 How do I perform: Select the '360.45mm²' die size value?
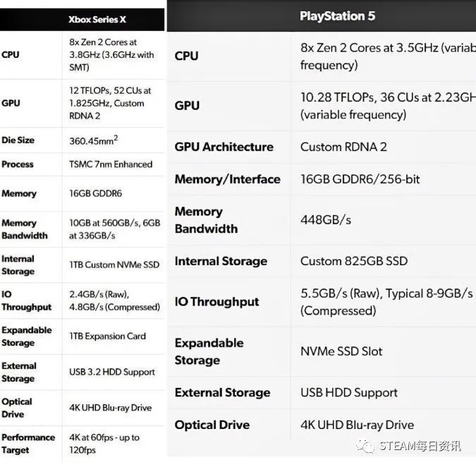(94, 140)
